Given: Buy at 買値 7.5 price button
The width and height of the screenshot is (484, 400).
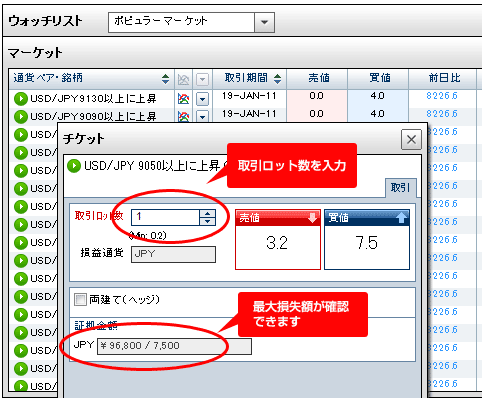Looking at the screenshot, I should point(367,239).
